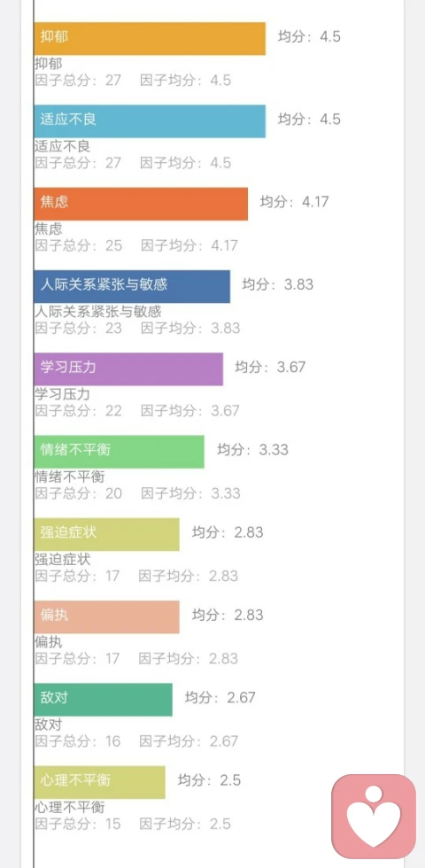This screenshot has width=425, height=868.
Task: Click the 因子总分：16 text under 敌对
Action: (x=78, y=741)
